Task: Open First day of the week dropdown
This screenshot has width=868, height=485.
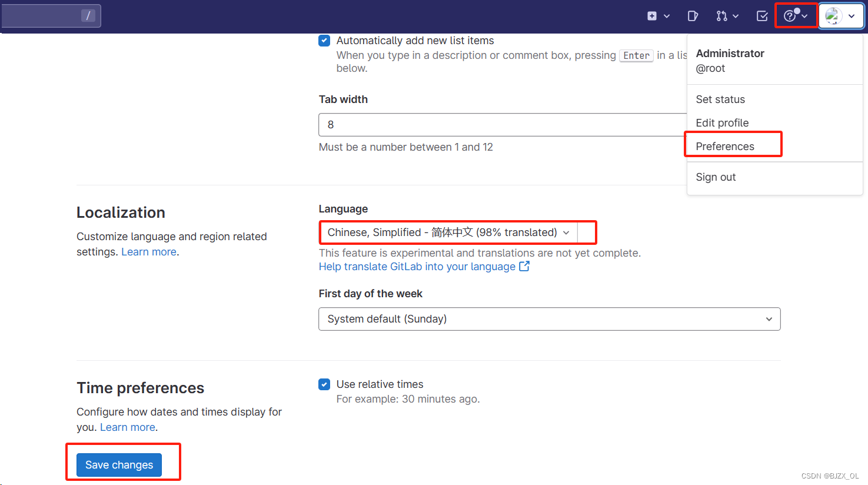Action: [x=550, y=319]
